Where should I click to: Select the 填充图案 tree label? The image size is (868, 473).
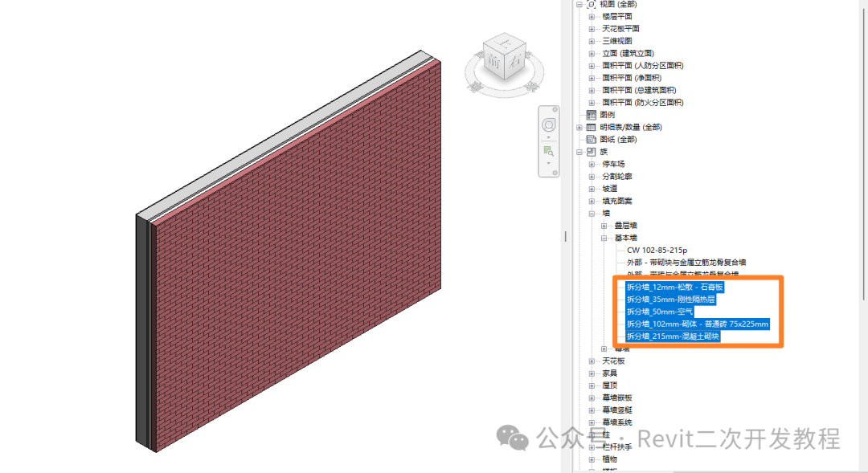pyautogui.click(x=616, y=201)
